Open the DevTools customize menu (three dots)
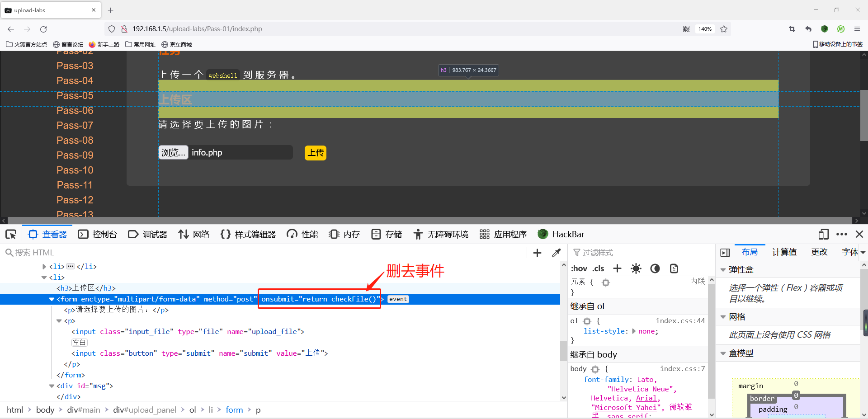Viewport: 868px width, 419px height. click(842, 234)
